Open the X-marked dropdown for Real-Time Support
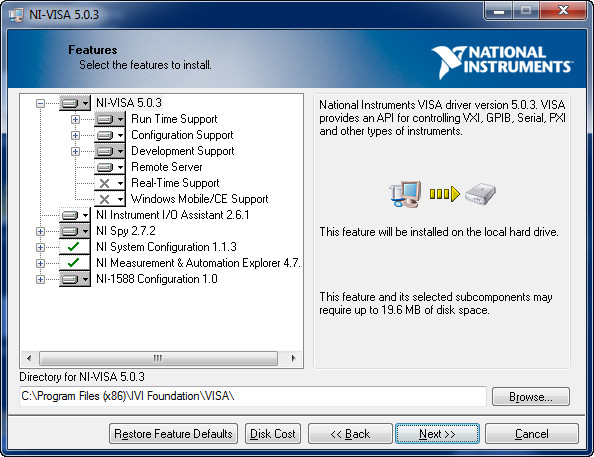 coord(109,183)
